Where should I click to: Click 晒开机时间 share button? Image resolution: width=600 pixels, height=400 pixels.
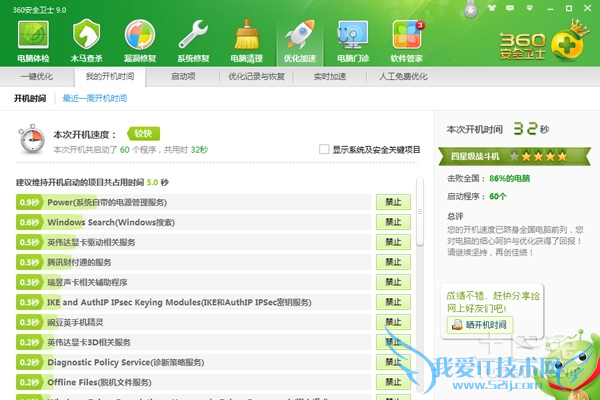[x=480, y=325]
